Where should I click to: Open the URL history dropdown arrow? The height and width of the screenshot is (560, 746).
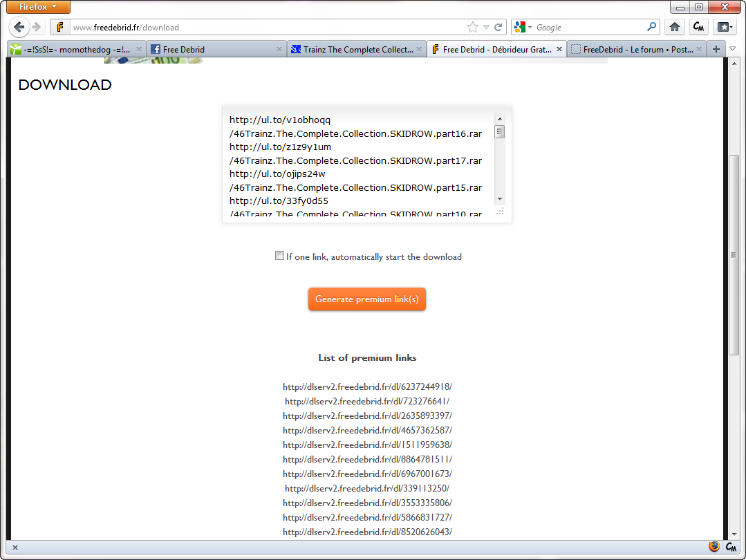point(486,28)
